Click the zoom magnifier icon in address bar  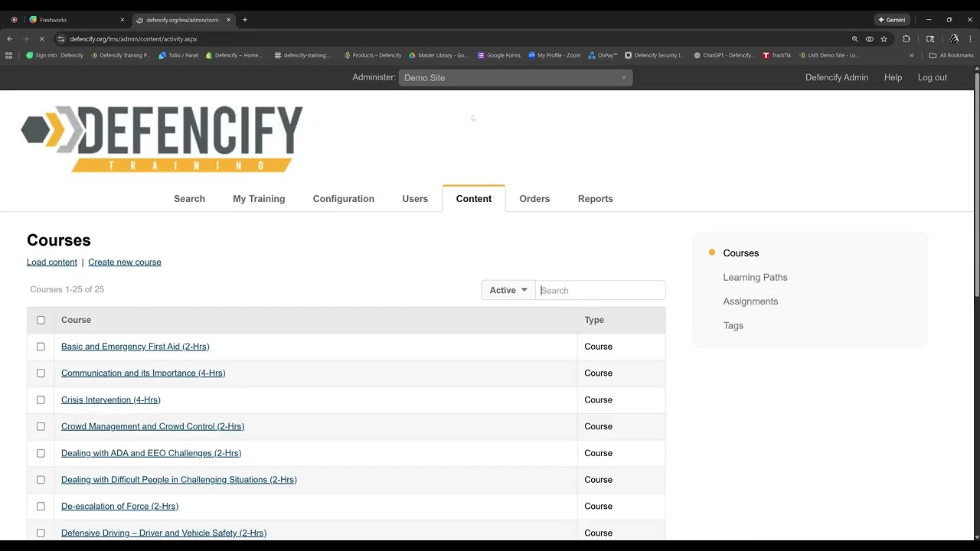(x=855, y=39)
